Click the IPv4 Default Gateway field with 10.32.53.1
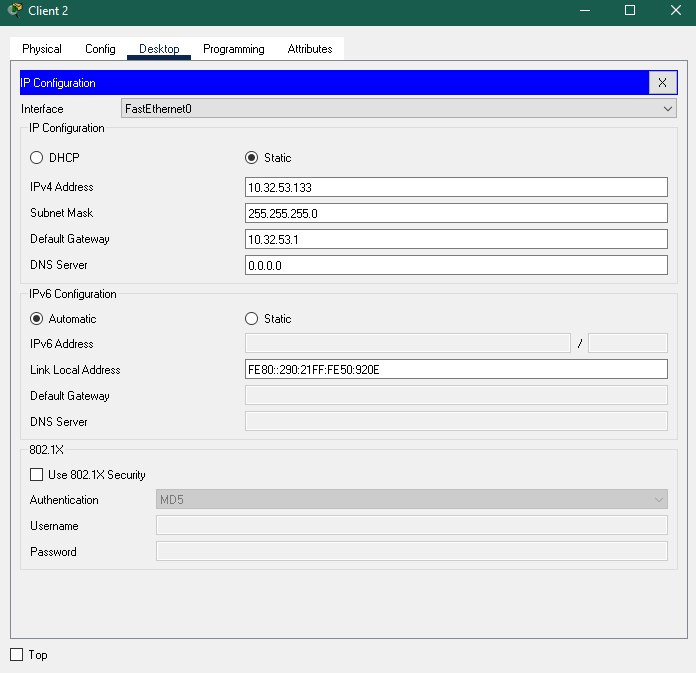This screenshot has height=673, width=696. click(456, 239)
